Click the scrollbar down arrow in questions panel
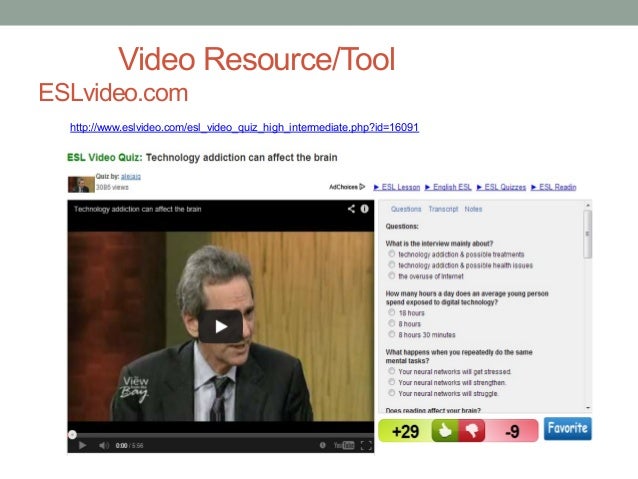 [x=588, y=408]
